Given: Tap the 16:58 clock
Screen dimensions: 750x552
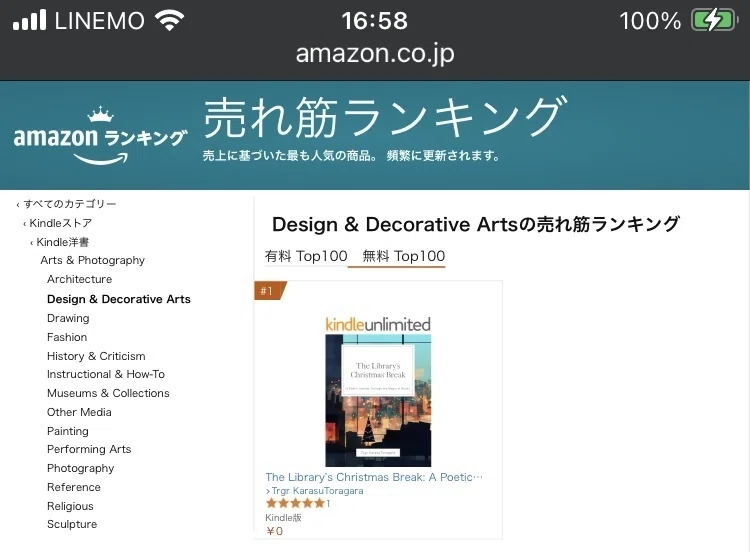Looking at the screenshot, I should (x=375, y=21).
